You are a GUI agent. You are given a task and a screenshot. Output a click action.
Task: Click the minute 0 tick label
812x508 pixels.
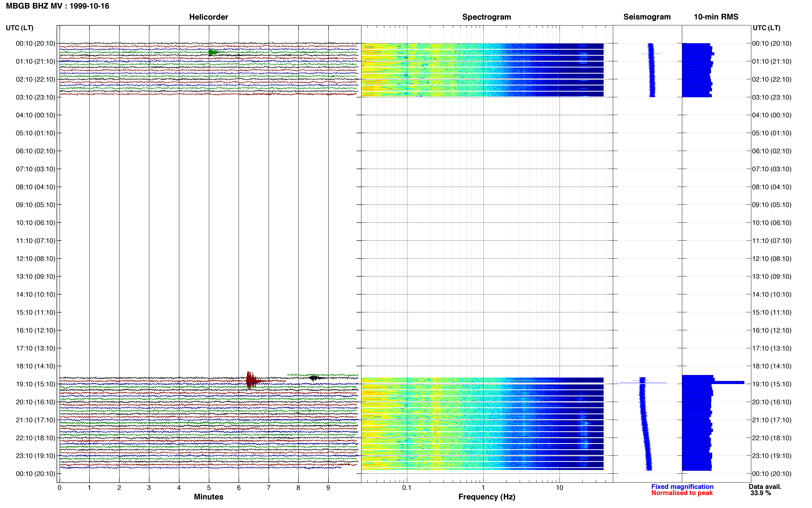pos(59,487)
